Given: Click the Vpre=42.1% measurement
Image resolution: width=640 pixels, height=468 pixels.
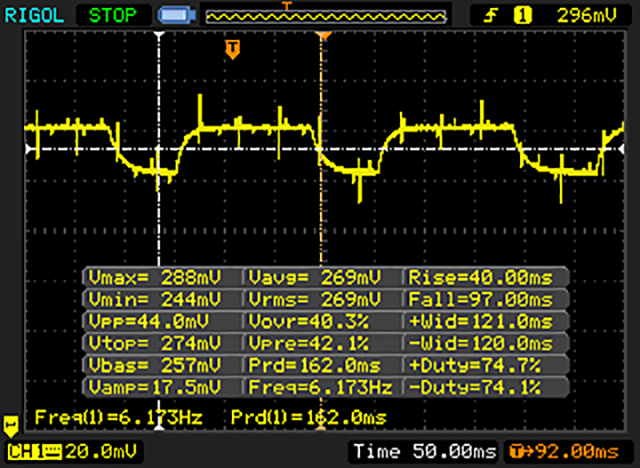Looking at the screenshot, I should click(309, 343).
